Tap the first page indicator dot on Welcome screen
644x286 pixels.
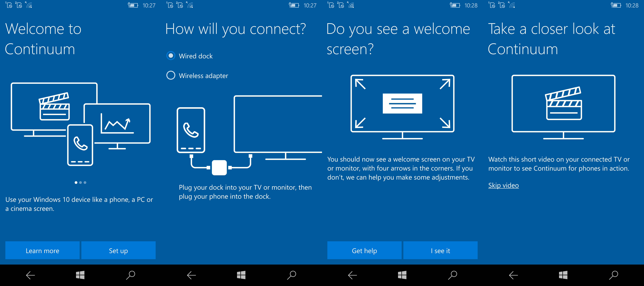[76, 183]
